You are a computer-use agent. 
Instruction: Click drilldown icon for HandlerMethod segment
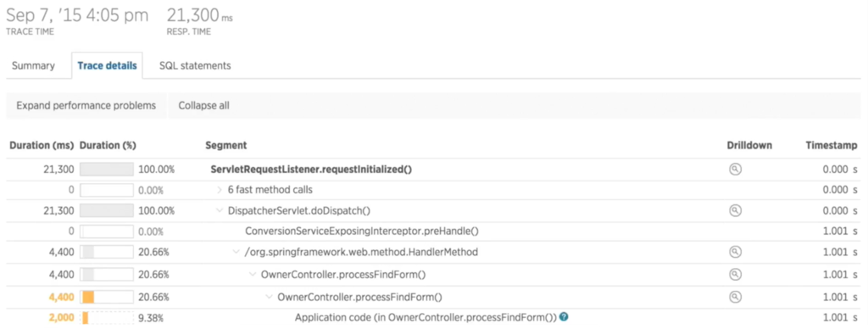coord(735,252)
